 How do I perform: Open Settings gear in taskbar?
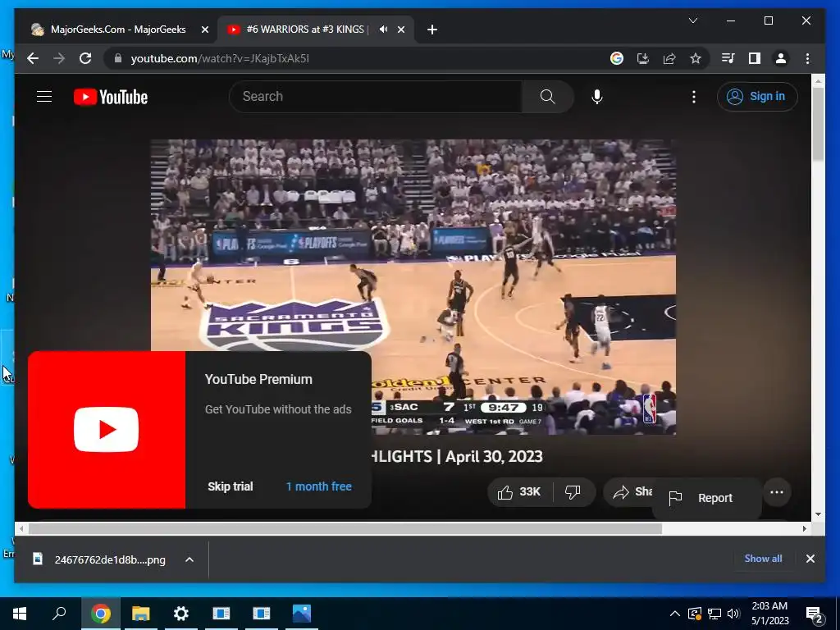181,614
